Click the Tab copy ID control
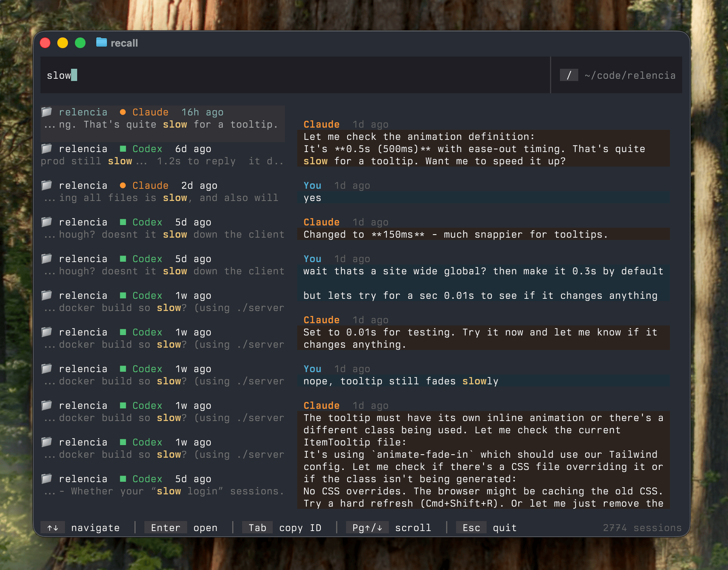The height and width of the screenshot is (570, 728). tap(257, 528)
